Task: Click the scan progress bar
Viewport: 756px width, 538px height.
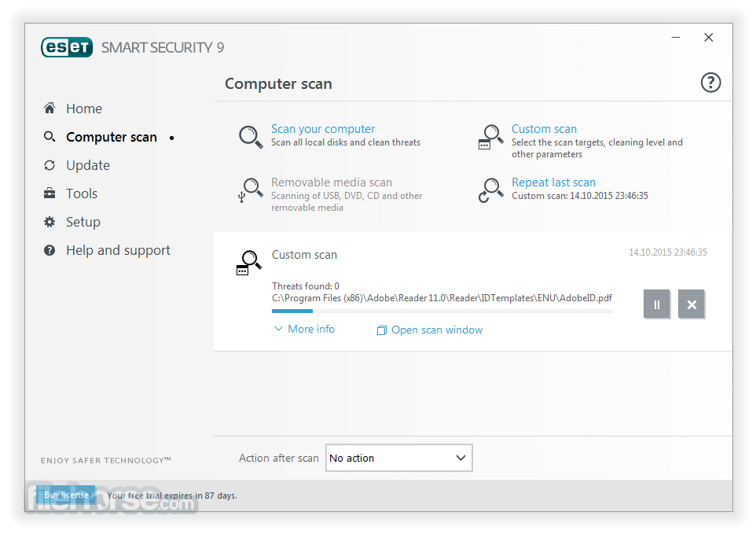Action: (442, 311)
